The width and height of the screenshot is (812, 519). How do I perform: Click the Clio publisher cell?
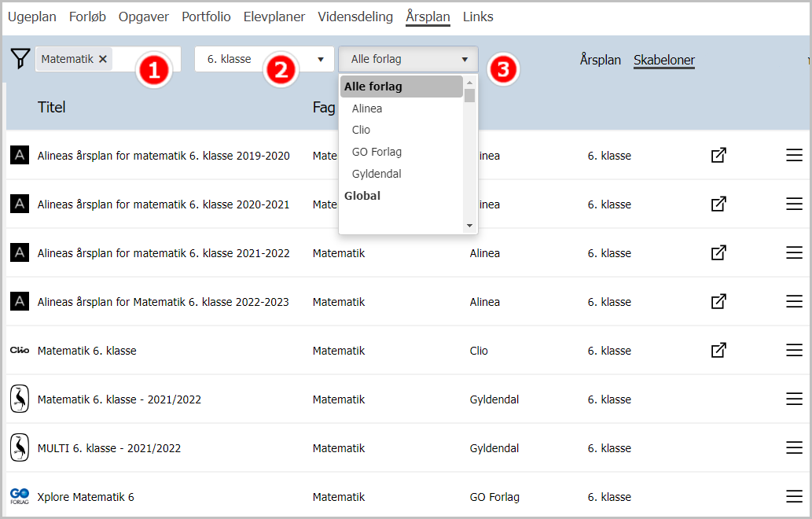[x=479, y=351]
